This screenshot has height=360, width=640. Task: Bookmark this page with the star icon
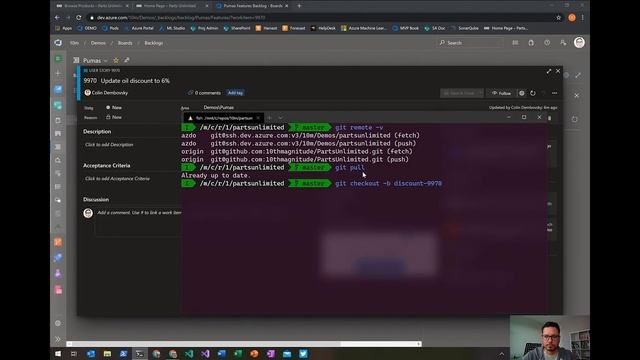pos(558,18)
